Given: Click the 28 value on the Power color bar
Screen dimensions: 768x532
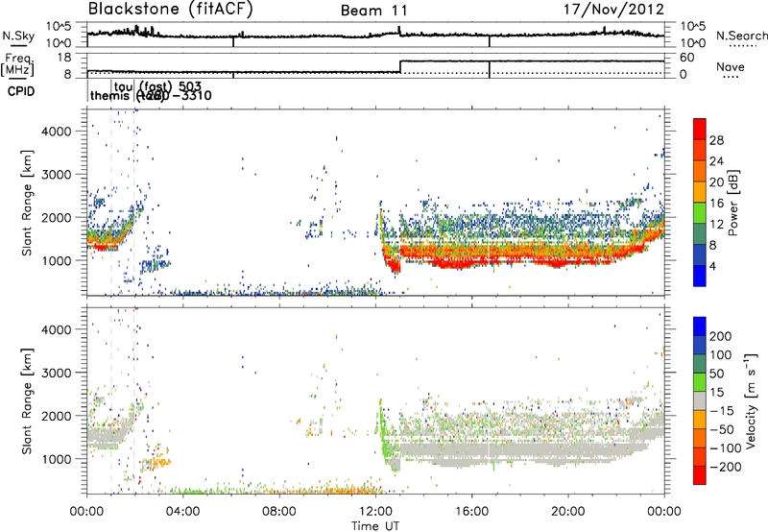Looking at the screenshot, I should pos(716,140).
